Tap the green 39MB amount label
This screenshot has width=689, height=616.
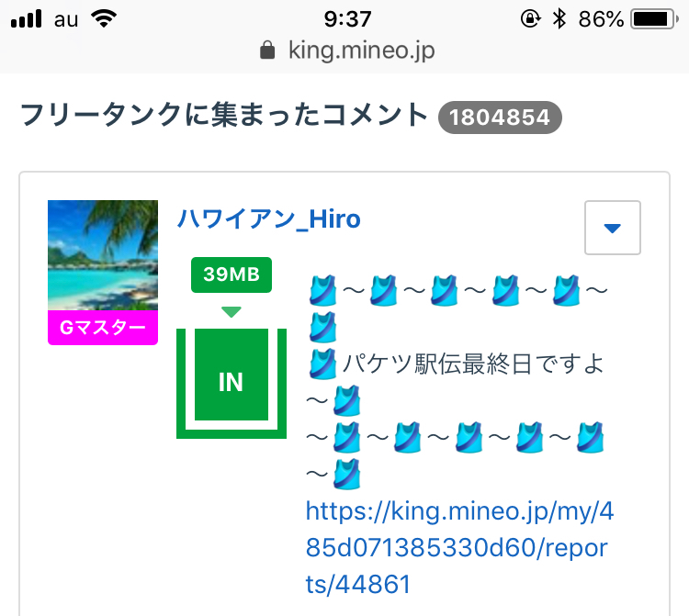click(231, 274)
